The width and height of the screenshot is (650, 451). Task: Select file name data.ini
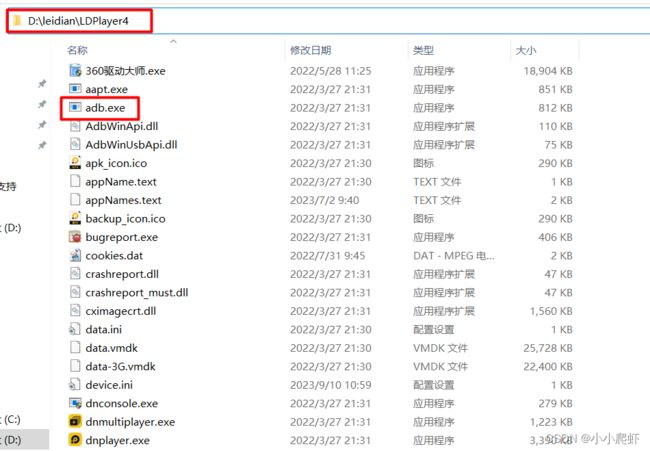pos(104,330)
